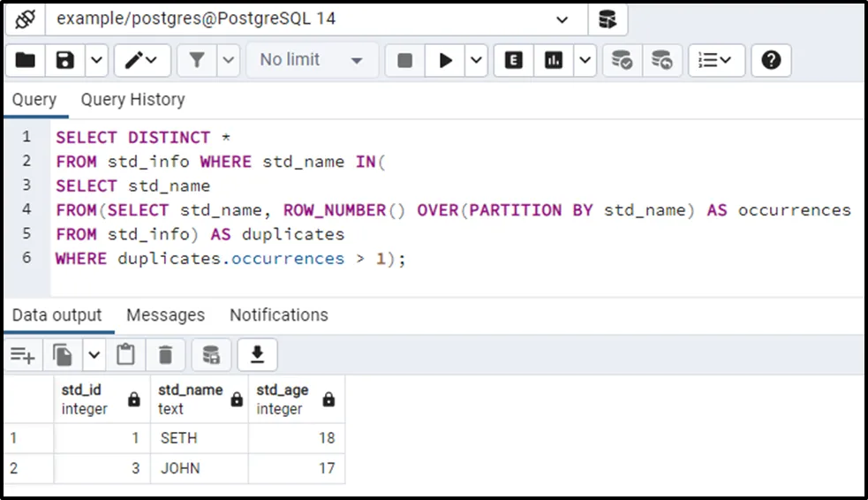868x500 pixels.
Task: Click the Save File disk icon
Action: coord(65,60)
